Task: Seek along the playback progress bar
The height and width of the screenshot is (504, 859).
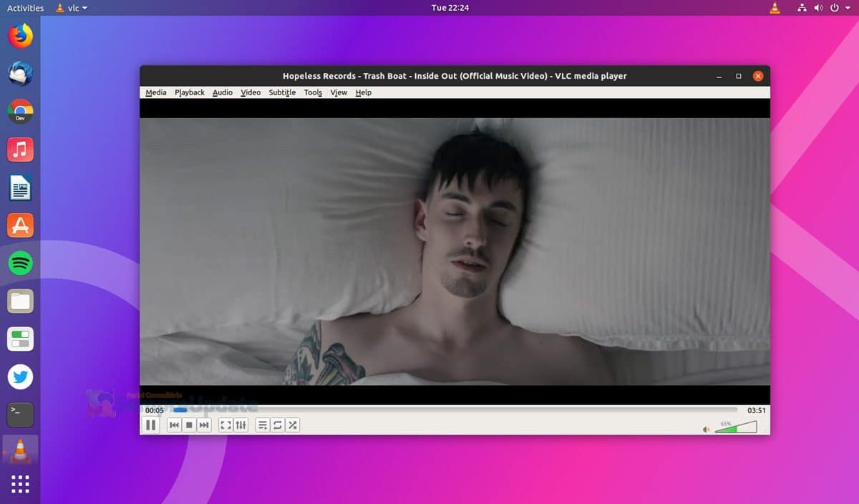Action: point(454,410)
